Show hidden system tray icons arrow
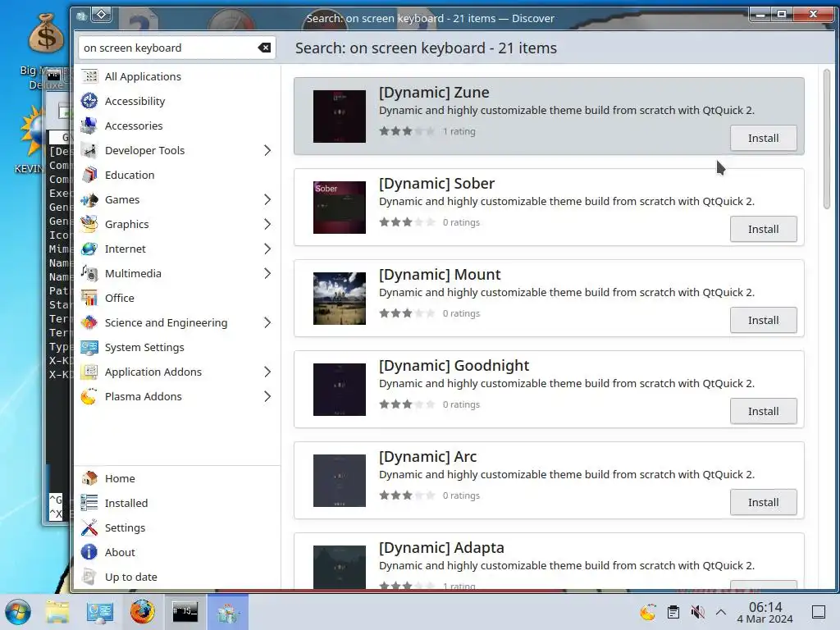Image resolution: width=840 pixels, height=630 pixels. tap(721, 612)
